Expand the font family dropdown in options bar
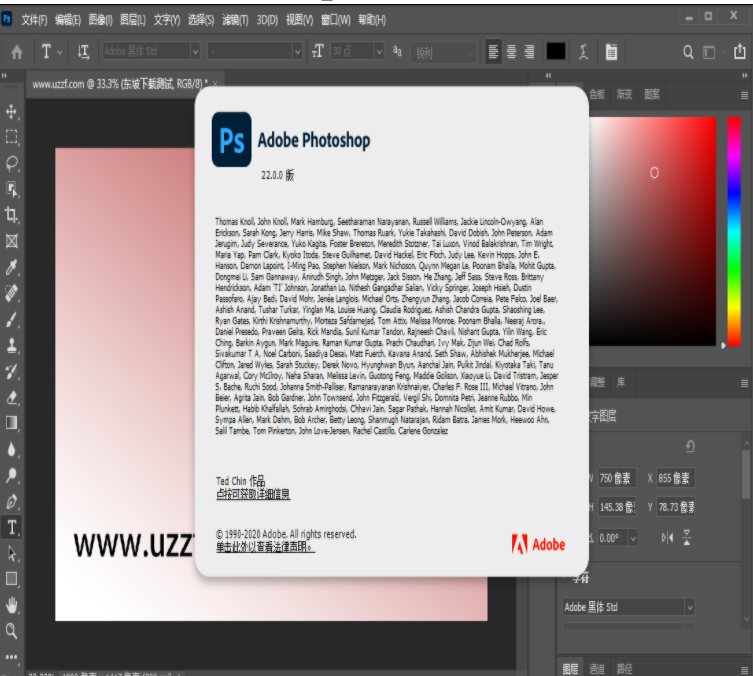 point(195,51)
